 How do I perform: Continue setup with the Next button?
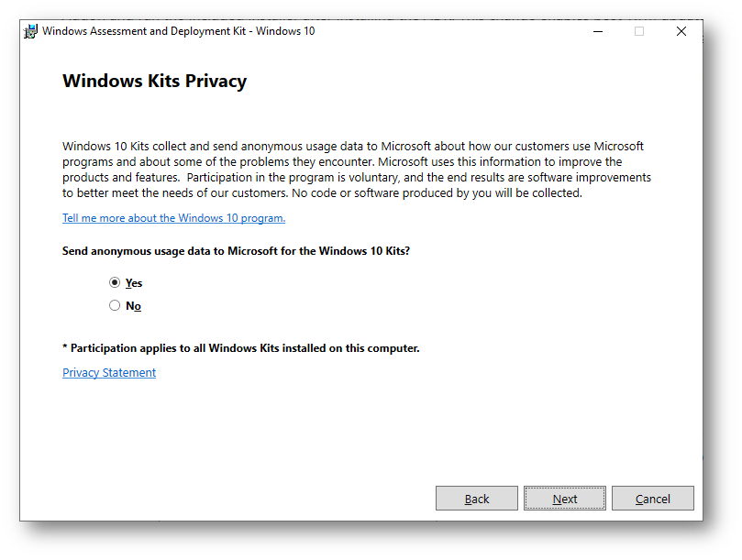[x=565, y=499]
